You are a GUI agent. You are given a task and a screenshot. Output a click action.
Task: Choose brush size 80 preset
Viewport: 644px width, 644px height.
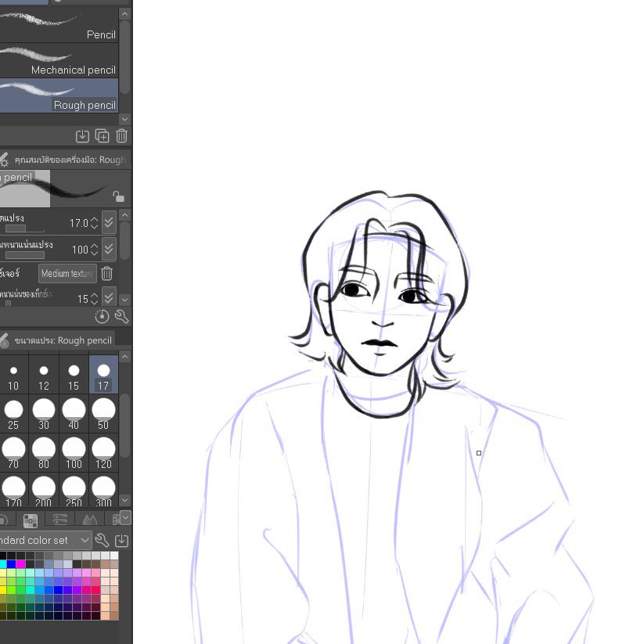[44, 452]
